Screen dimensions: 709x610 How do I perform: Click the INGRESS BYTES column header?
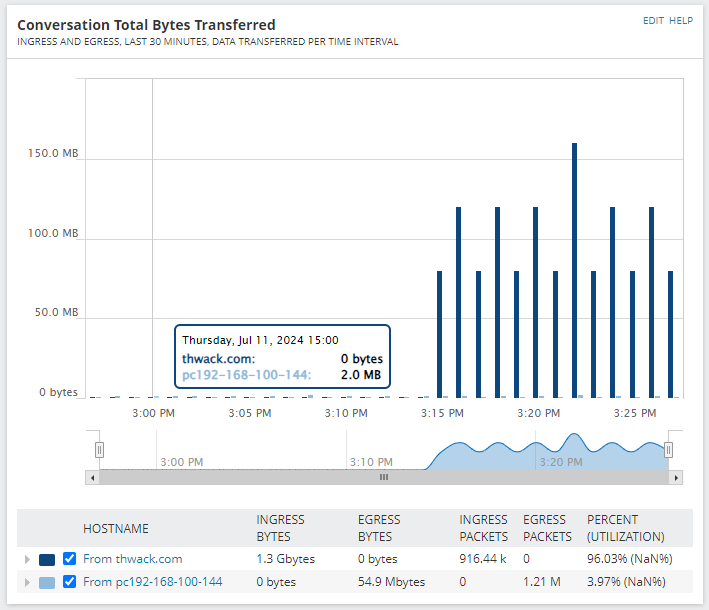pos(281,528)
